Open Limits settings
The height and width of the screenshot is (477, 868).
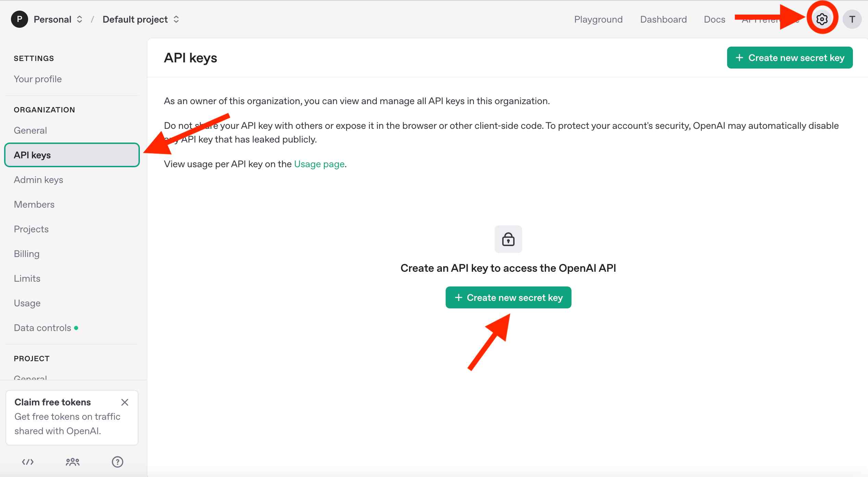27,279
